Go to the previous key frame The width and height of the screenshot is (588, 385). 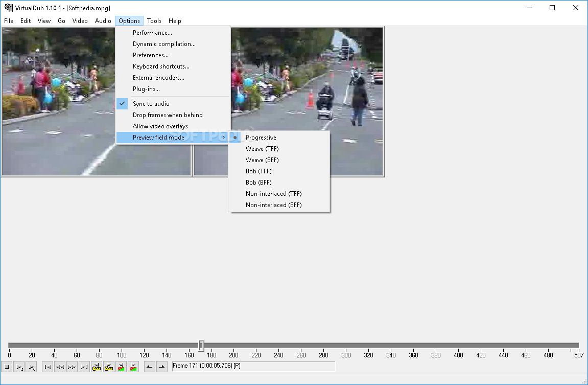click(x=97, y=367)
